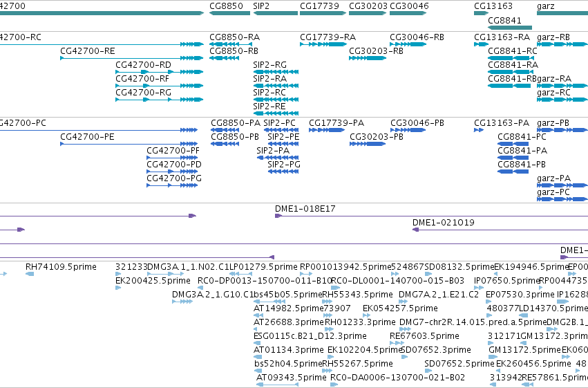This screenshot has height=388, width=588.
Task: Click EST AT01134.3prime
Action: pyautogui.click(x=257, y=358)
